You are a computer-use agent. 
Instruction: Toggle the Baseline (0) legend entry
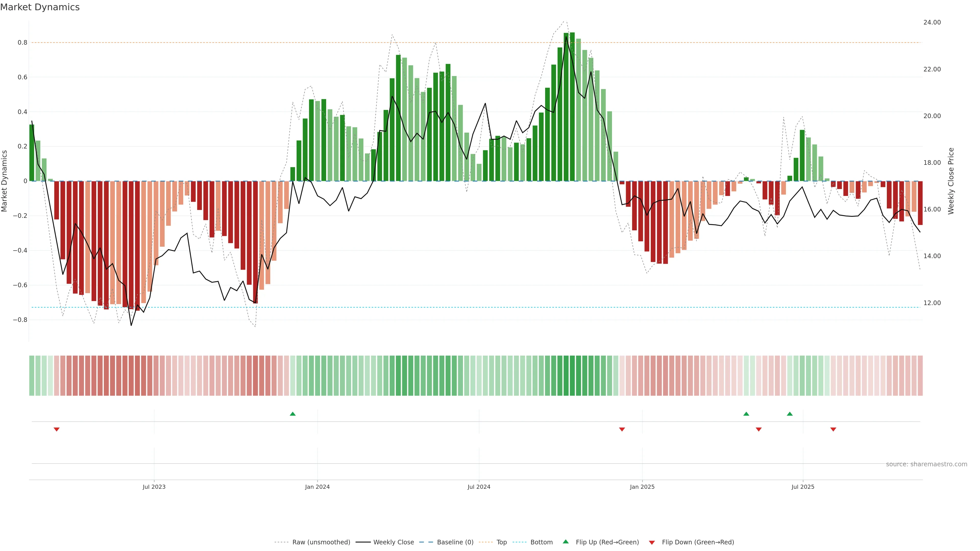(455, 542)
